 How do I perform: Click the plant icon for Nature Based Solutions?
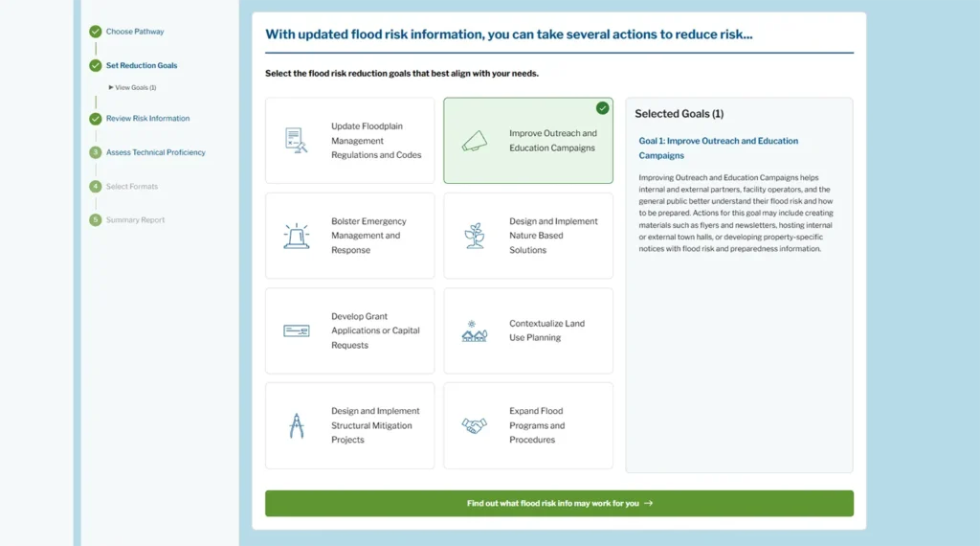(x=475, y=236)
